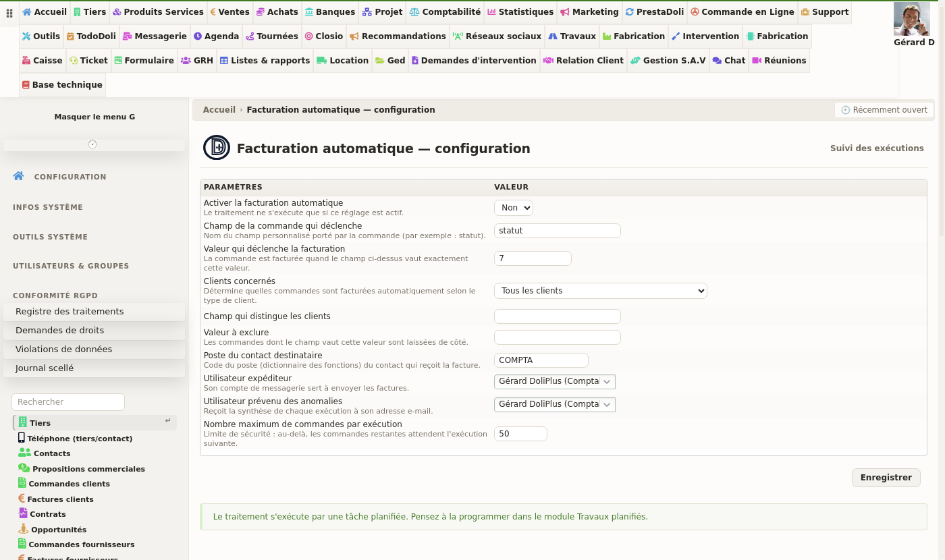Screen dimensions: 945x560
Task: Focus the Champ de la commande field
Action: (x=558, y=231)
